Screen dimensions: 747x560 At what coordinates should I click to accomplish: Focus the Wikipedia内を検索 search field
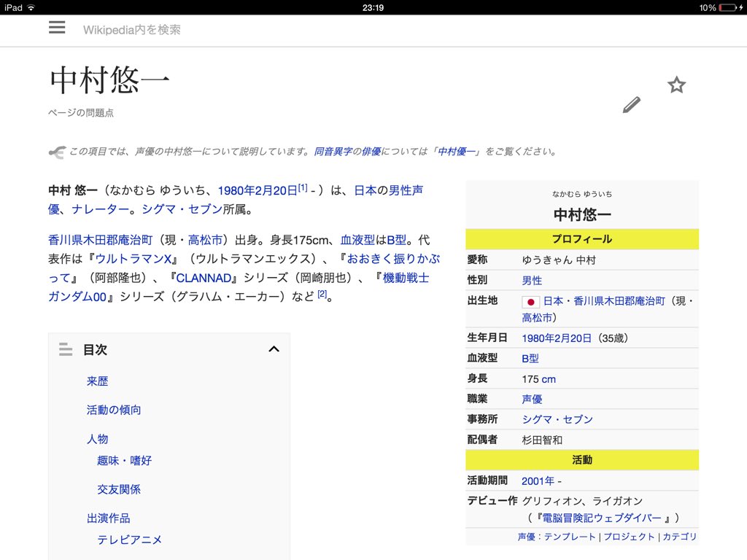[132, 29]
